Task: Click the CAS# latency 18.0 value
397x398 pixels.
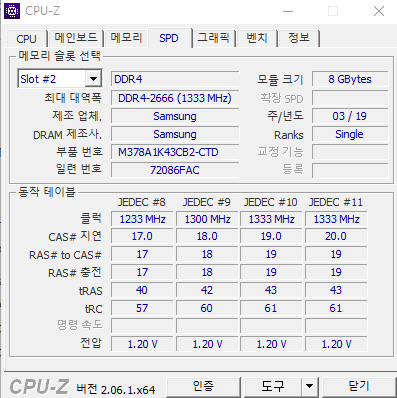Action: pyautogui.click(x=207, y=236)
